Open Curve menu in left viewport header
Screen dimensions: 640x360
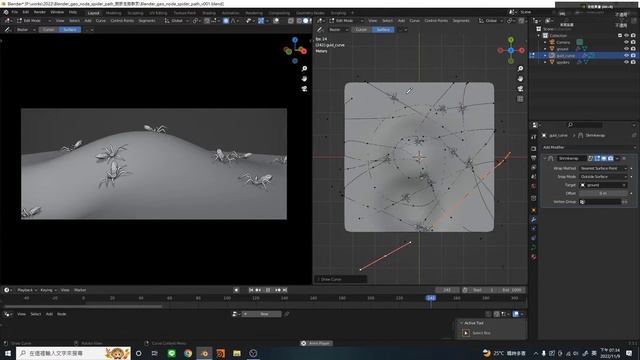click(x=100, y=20)
